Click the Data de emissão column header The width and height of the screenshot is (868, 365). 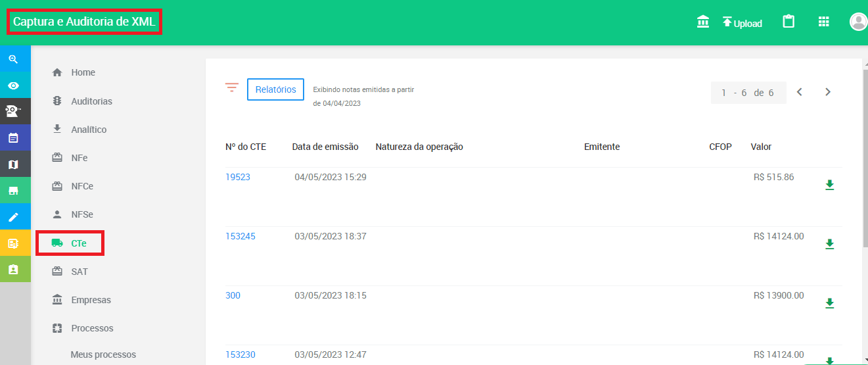pyautogui.click(x=325, y=147)
